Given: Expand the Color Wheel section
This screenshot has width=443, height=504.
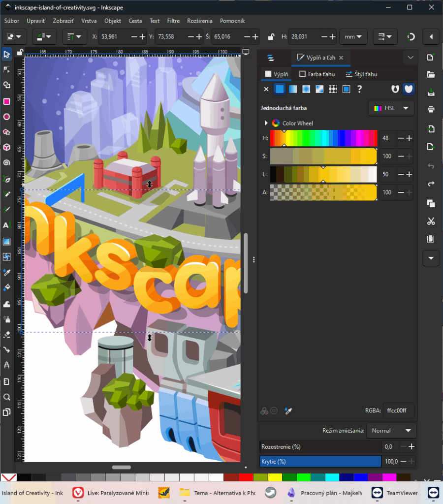Looking at the screenshot, I should point(266,123).
